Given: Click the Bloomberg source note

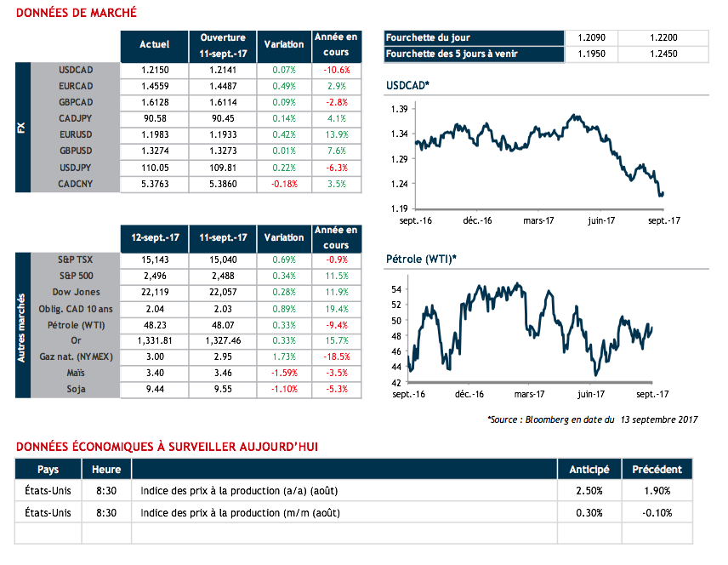Looking at the screenshot, I should 593,419.
